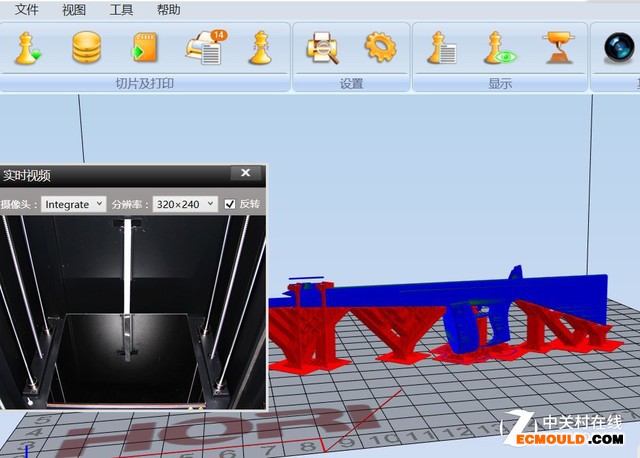Click the plain gold chess piece icon
The height and width of the screenshot is (458, 640).
[261, 48]
